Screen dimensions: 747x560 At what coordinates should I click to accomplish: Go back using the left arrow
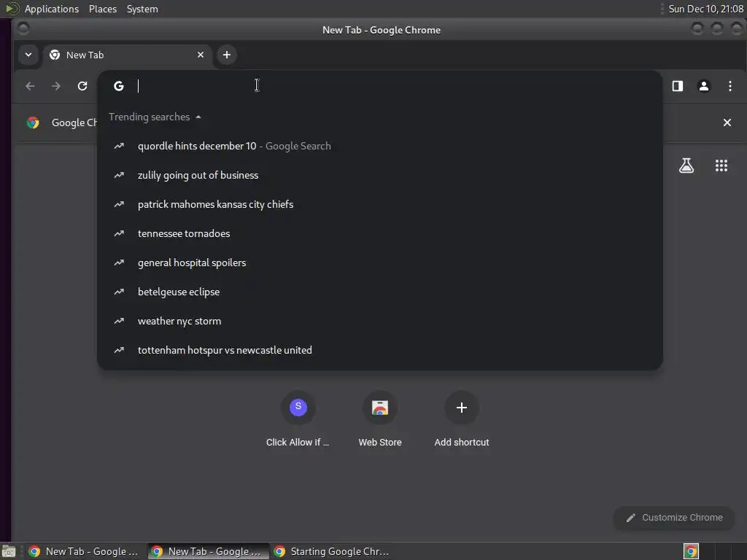30,86
